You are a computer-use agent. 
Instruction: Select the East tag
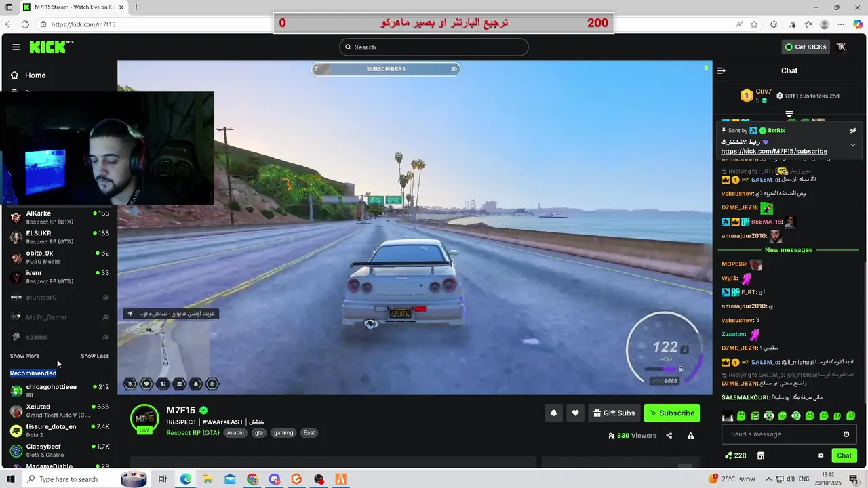[309, 432]
